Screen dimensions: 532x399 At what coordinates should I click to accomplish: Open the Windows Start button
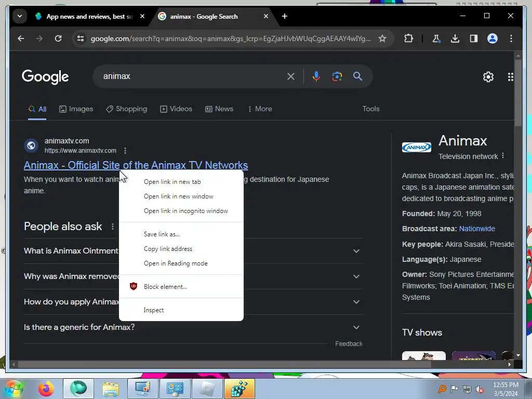pyautogui.click(x=14, y=389)
